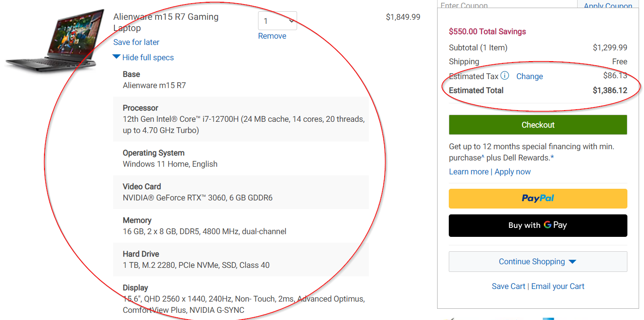The width and height of the screenshot is (644, 320).
Task: Pay with the PayPal button
Action: click(538, 198)
